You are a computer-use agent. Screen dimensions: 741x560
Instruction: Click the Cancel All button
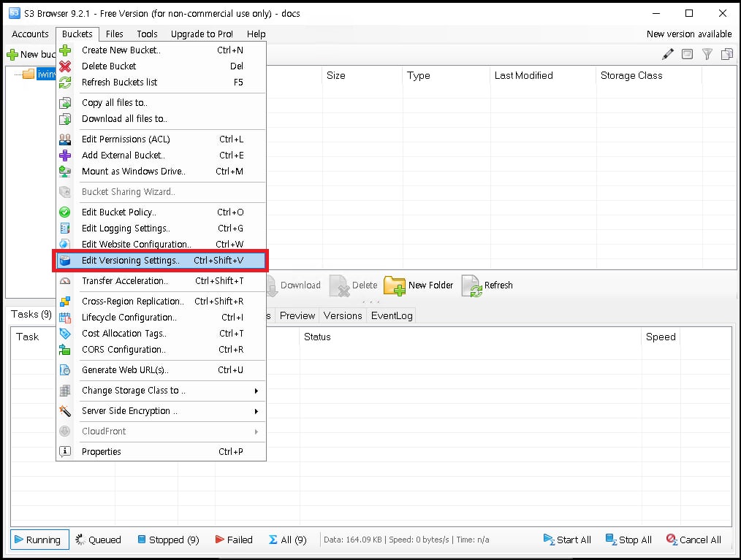click(693, 540)
